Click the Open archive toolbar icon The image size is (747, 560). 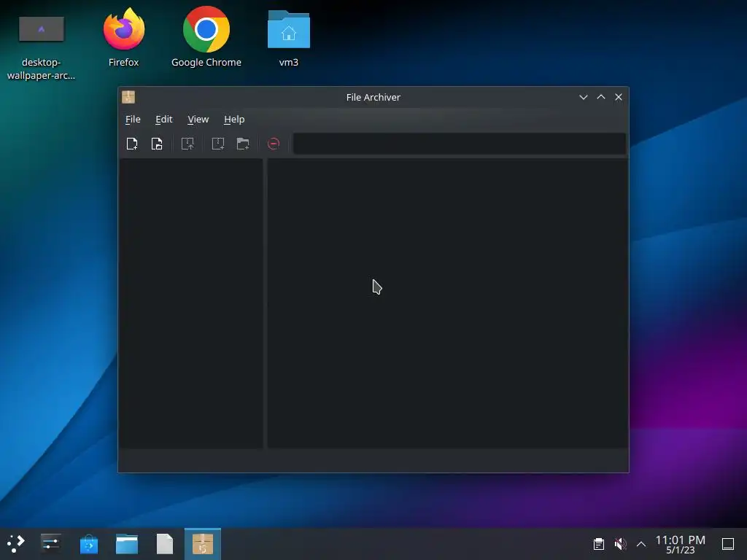157,144
